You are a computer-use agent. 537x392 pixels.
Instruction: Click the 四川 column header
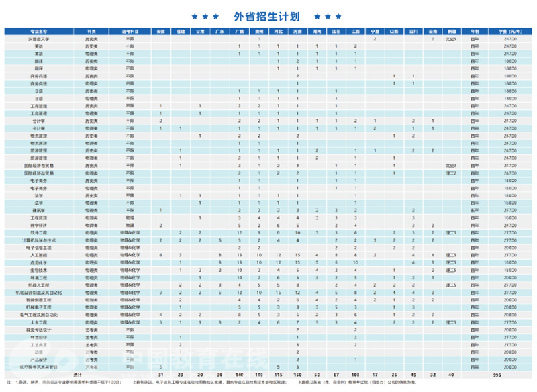point(413,32)
